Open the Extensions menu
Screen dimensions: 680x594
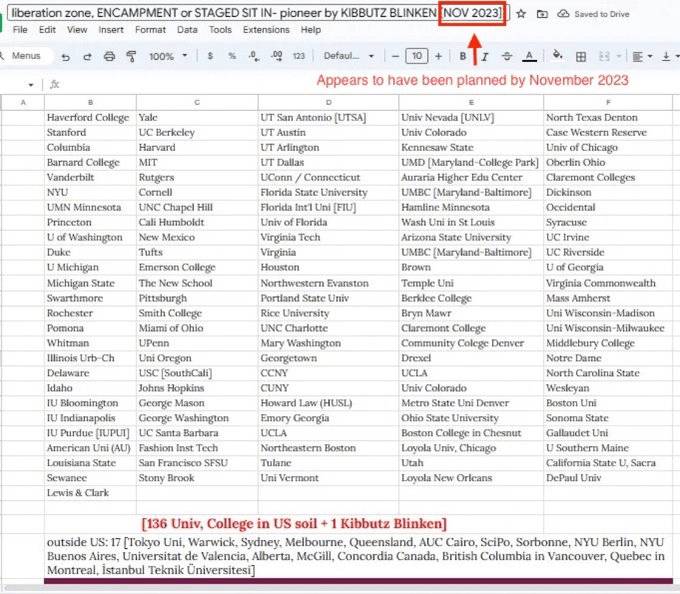[266, 30]
